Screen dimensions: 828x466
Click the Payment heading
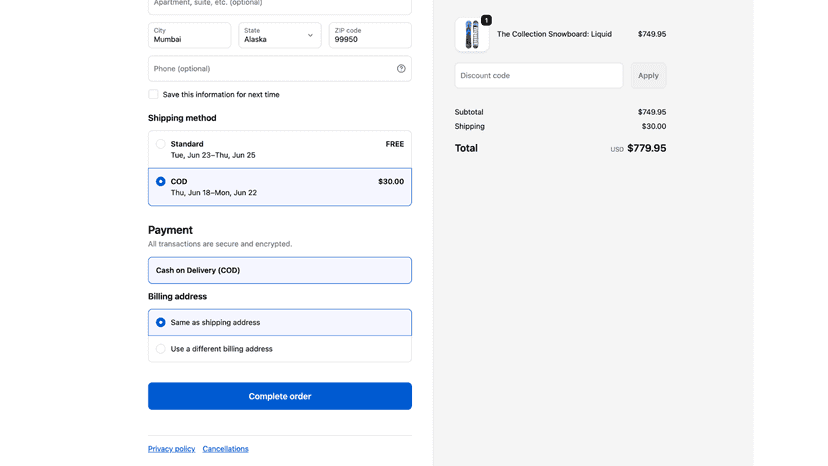(170, 230)
